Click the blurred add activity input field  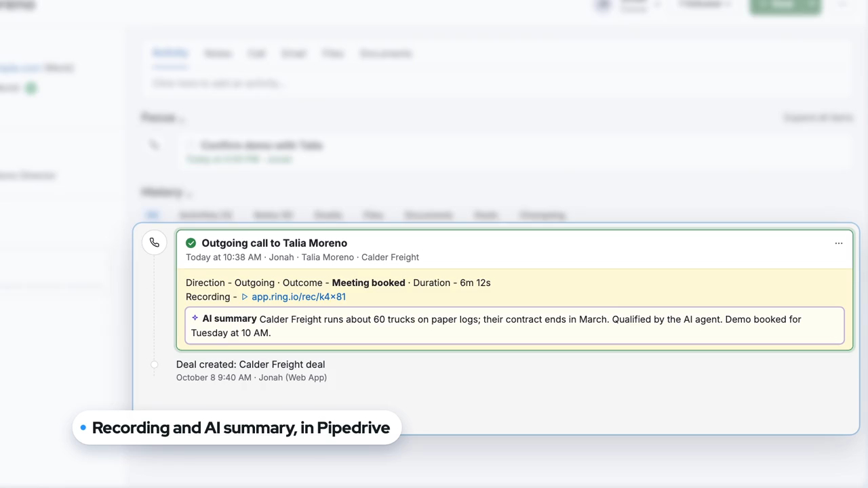pyautogui.click(x=498, y=83)
